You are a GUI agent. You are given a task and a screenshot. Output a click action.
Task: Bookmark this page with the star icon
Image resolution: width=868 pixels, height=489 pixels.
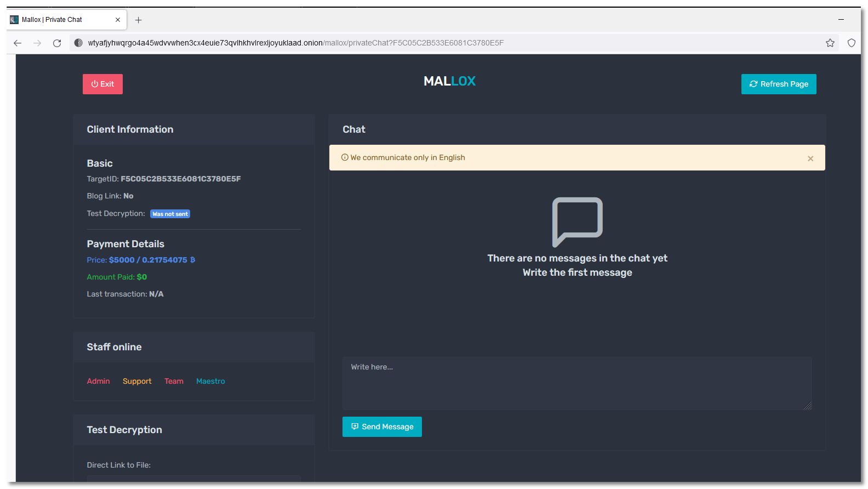[830, 43]
